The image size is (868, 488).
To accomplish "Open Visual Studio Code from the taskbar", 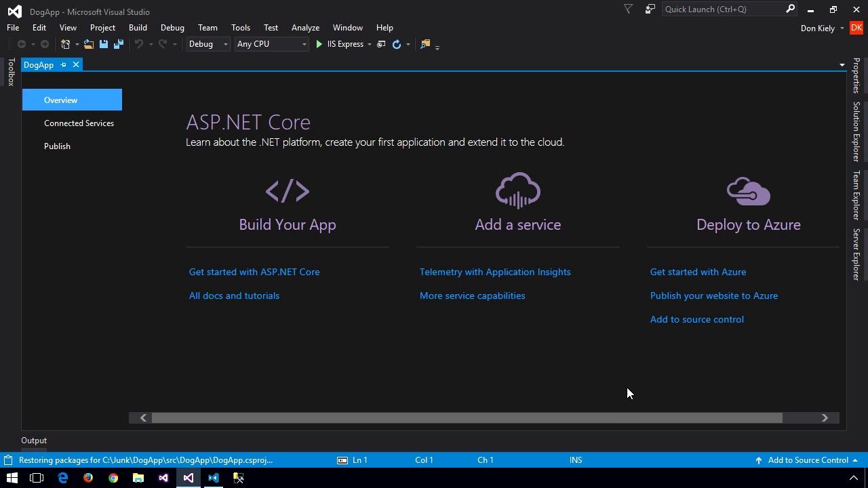I will (214, 478).
